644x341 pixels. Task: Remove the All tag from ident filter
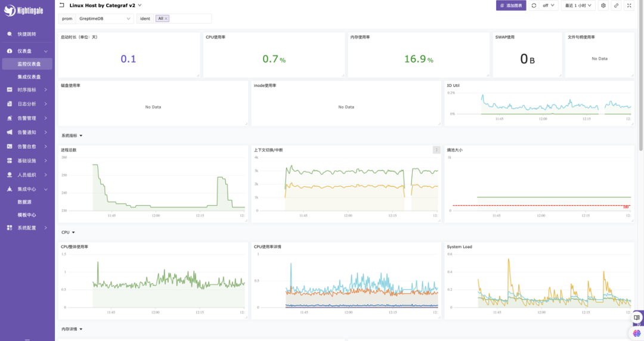coord(166,18)
